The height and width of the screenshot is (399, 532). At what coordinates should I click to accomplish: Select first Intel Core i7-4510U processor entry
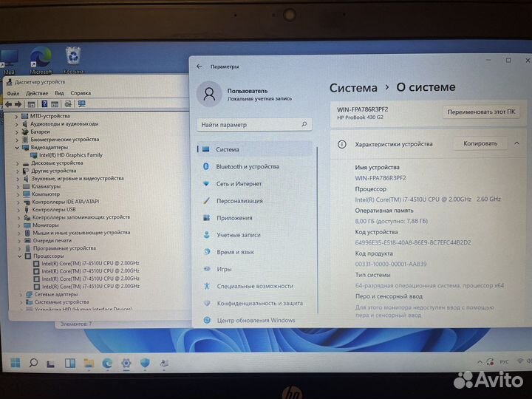90,263
